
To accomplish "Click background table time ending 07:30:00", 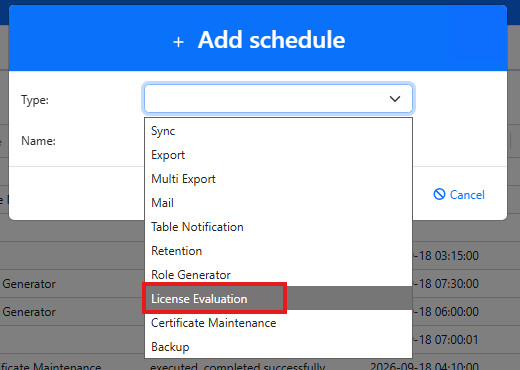I will click(446, 284).
